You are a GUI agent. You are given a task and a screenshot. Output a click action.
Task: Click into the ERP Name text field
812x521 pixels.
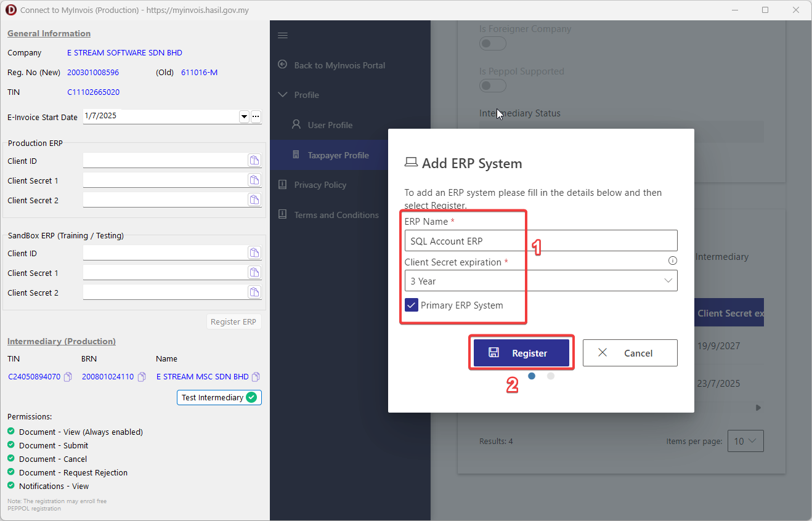point(540,241)
